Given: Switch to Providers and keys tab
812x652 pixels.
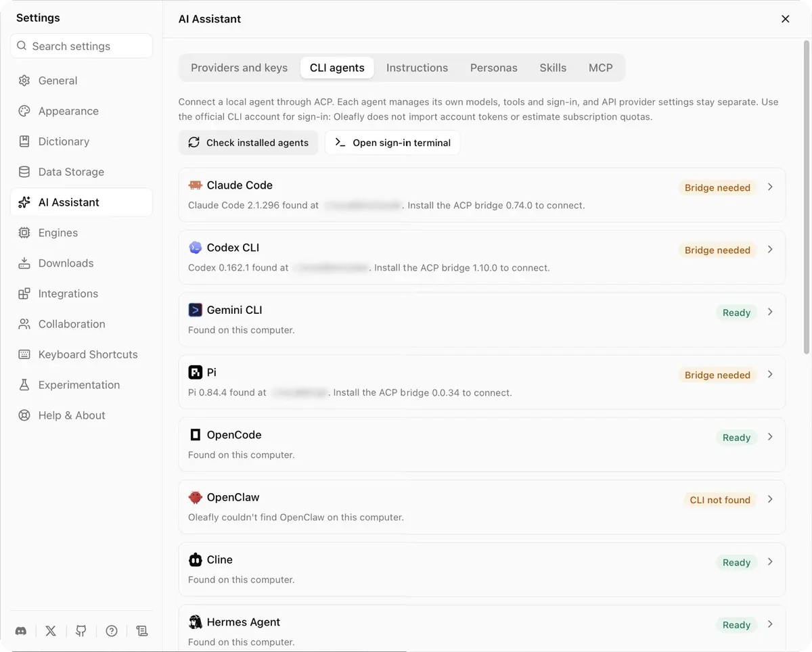Looking at the screenshot, I should [240, 68].
